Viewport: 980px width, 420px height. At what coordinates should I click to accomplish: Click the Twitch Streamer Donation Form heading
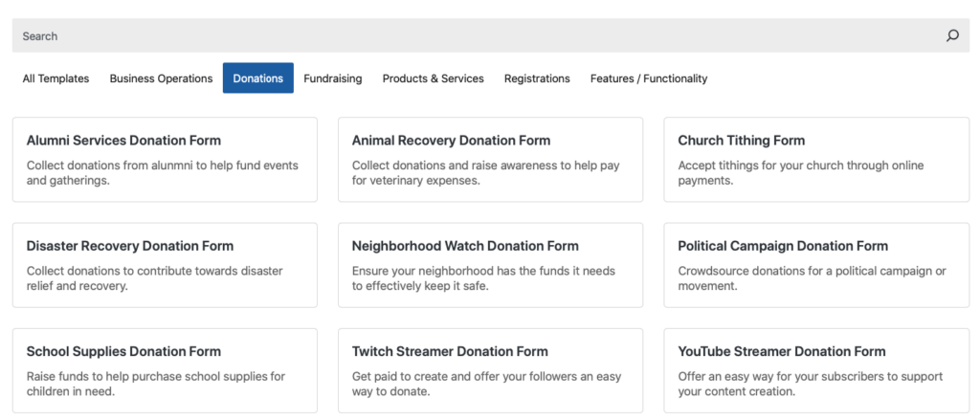450,351
